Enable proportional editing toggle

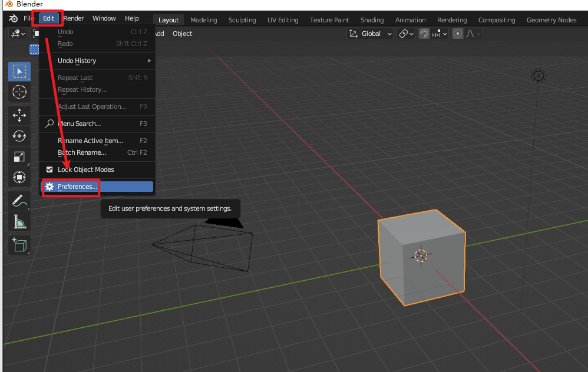pos(458,34)
